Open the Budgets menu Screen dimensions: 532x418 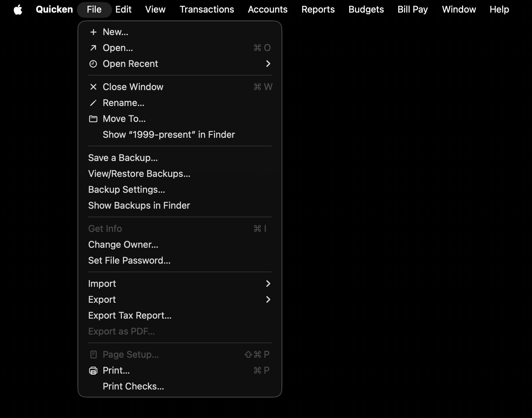366,10
